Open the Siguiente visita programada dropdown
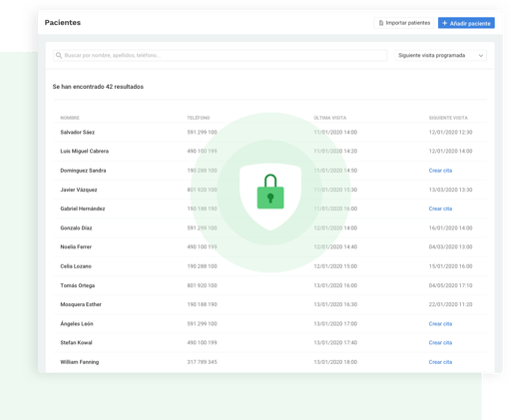Viewport: 511px width, 420px height. point(440,55)
